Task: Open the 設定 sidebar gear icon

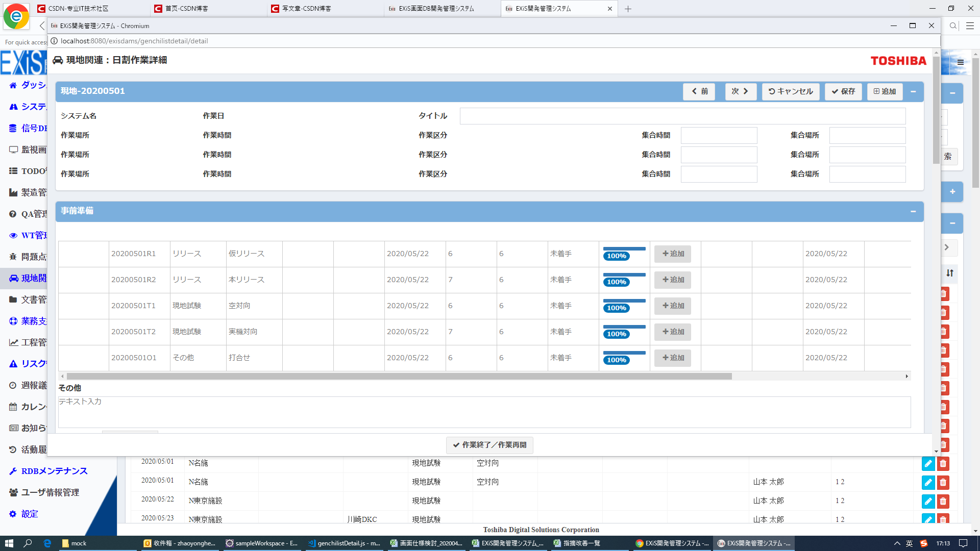Action: click(13, 514)
